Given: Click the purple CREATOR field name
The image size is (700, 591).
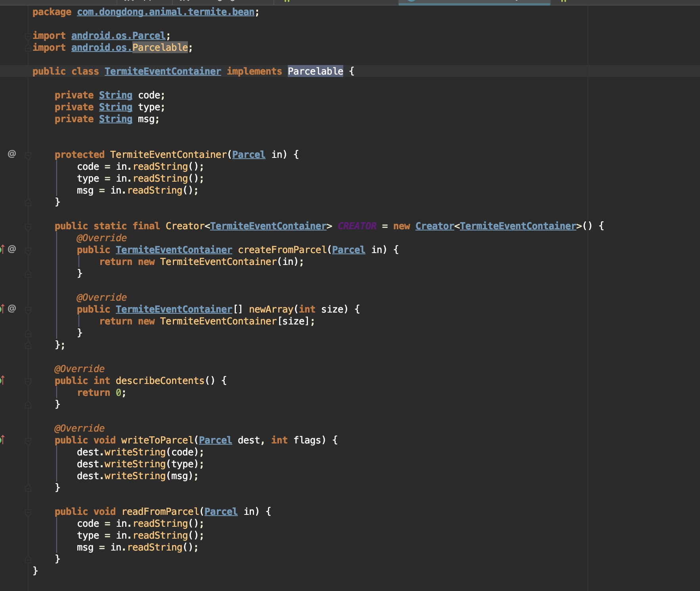Looking at the screenshot, I should [357, 226].
